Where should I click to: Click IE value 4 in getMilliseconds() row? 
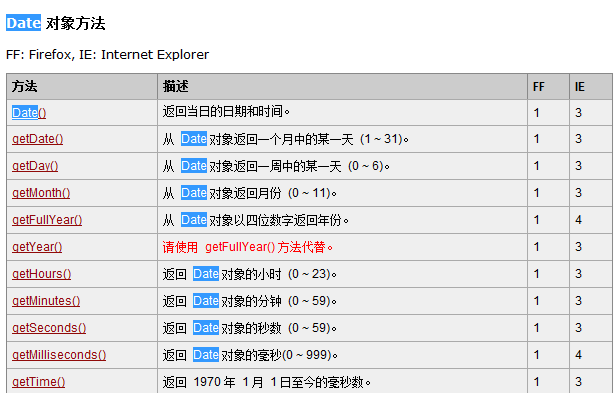click(x=578, y=355)
